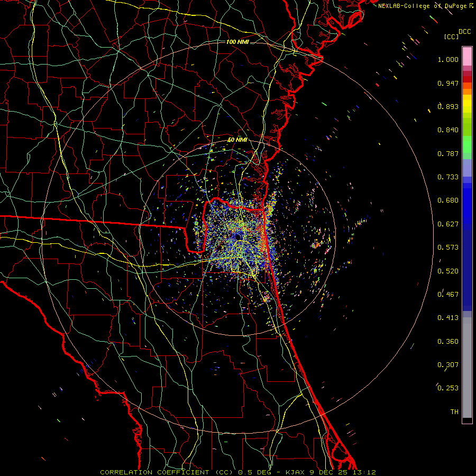Viewport: 476px width, 476px height.
Task: Click the 0.413 scale value
Action: (448, 318)
